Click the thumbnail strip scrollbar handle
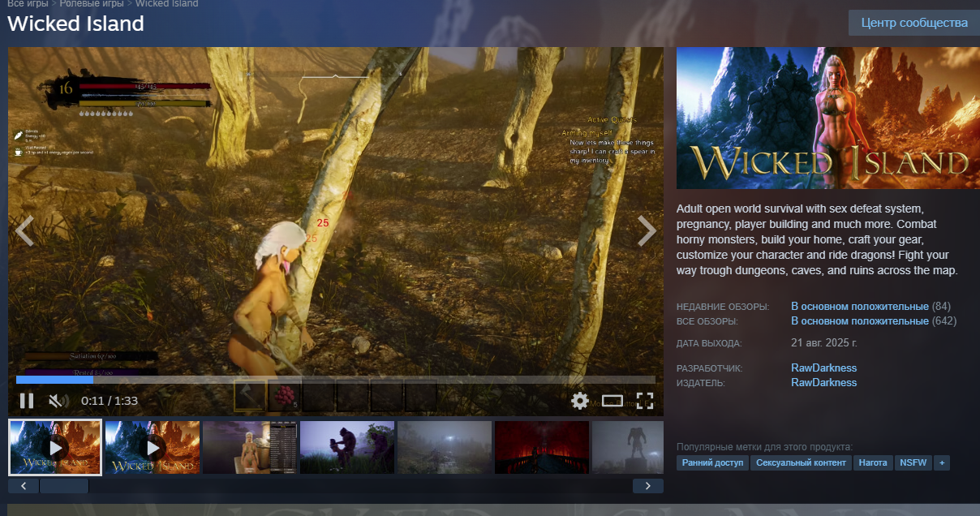 (x=64, y=486)
